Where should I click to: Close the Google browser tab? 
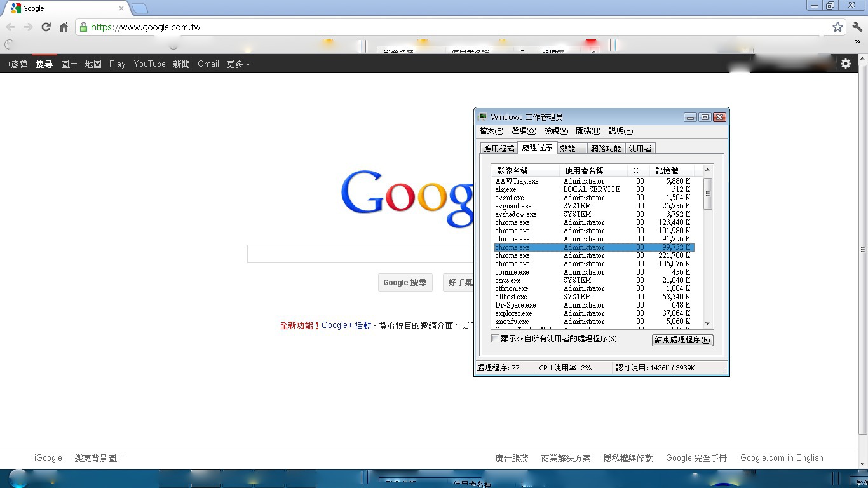click(x=121, y=8)
